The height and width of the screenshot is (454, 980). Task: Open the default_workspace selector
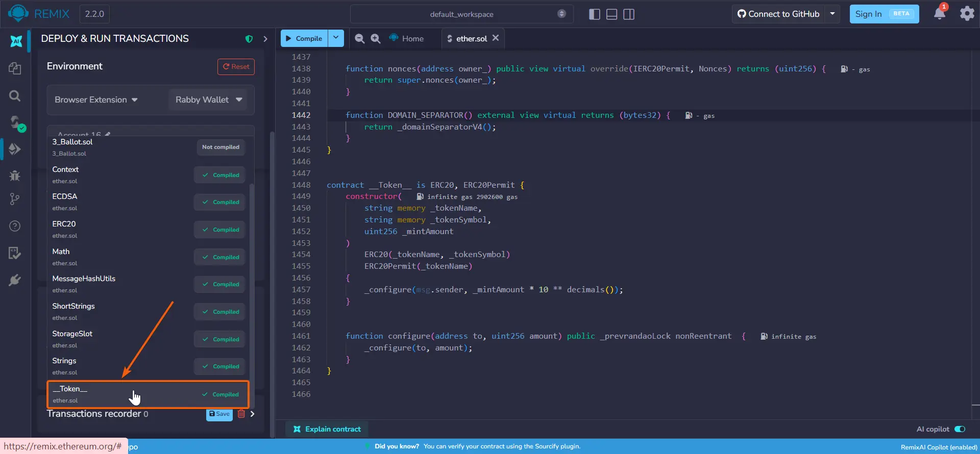pos(461,14)
